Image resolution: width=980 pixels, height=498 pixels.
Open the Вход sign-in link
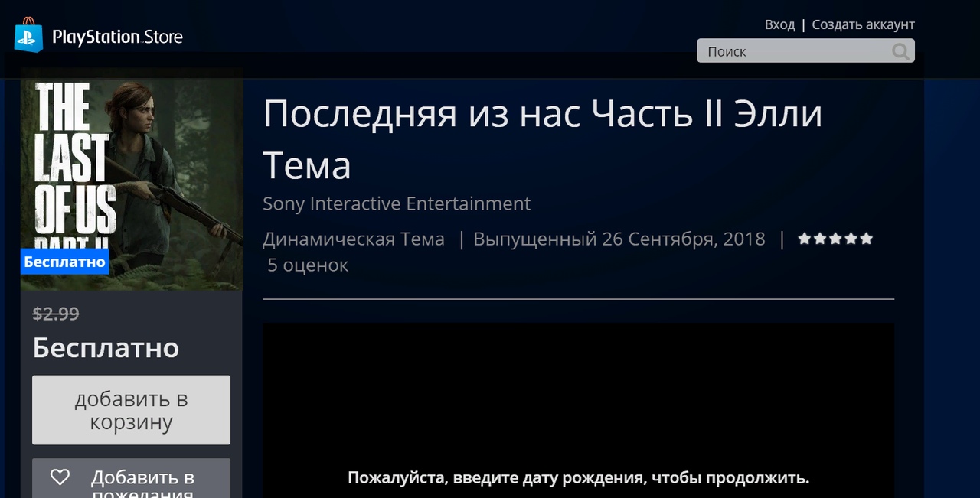coord(779,24)
